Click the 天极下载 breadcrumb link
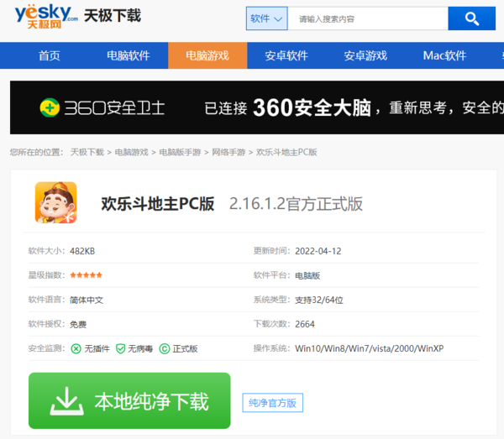Image resolution: width=504 pixels, height=439 pixels. pos(87,152)
